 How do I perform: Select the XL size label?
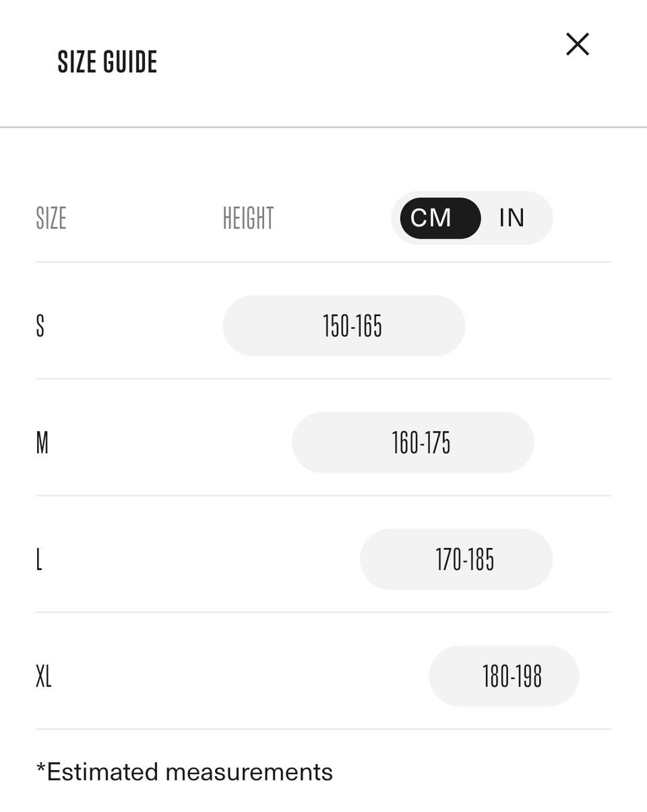pyautogui.click(x=43, y=676)
